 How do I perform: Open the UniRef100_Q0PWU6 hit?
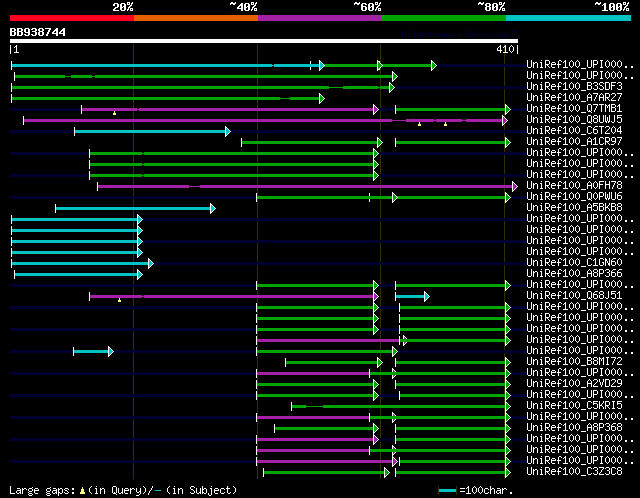pos(575,197)
